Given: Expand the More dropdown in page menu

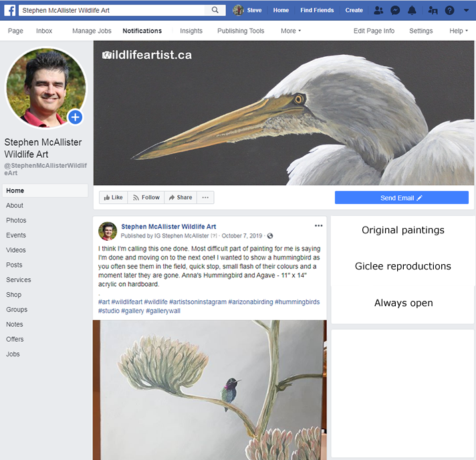Looking at the screenshot, I should pos(291,31).
